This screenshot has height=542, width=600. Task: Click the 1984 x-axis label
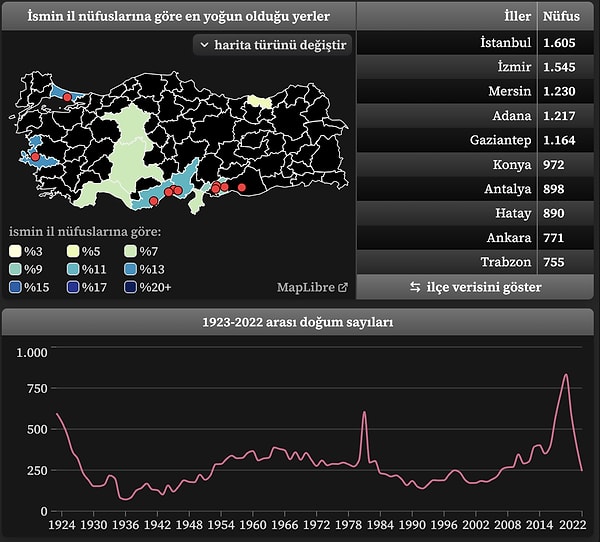[380, 524]
